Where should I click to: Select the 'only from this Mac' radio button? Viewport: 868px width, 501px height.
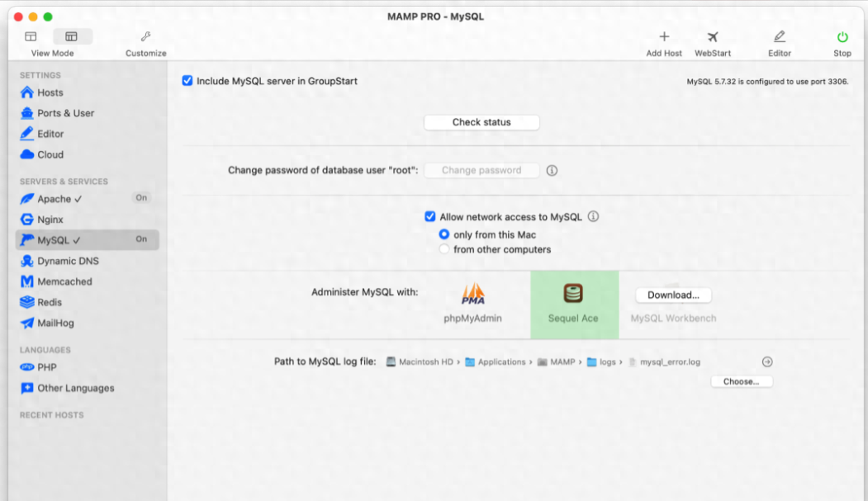pos(444,234)
